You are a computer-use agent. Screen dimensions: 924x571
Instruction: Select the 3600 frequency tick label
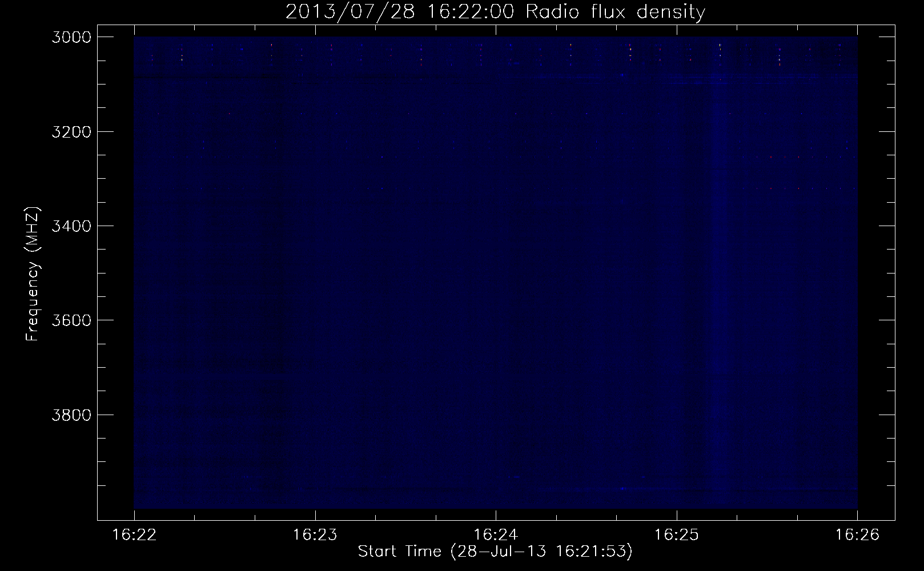[x=71, y=320]
